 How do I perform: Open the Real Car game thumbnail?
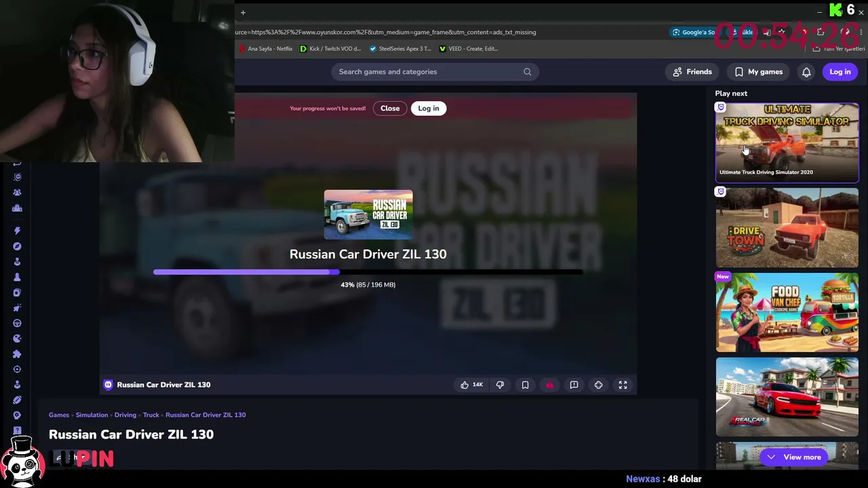pos(787,397)
